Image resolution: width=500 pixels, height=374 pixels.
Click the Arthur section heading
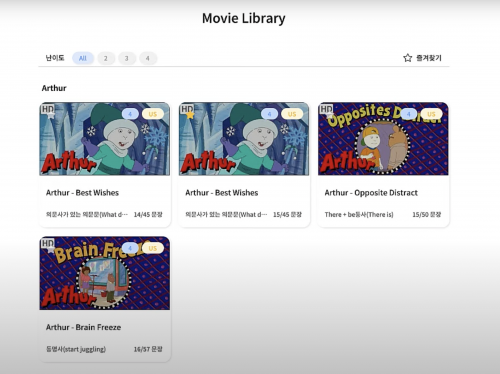coord(54,88)
